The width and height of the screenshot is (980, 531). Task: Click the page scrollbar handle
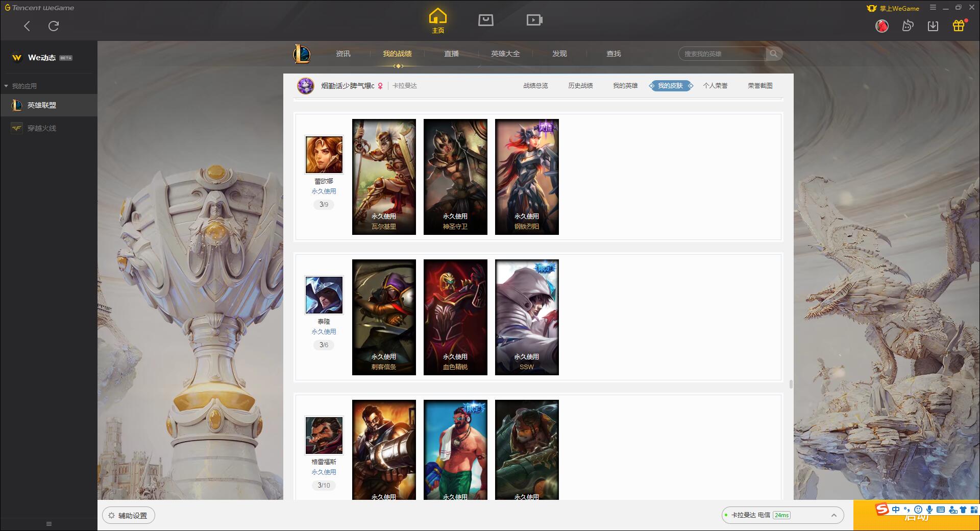click(791, 384)
